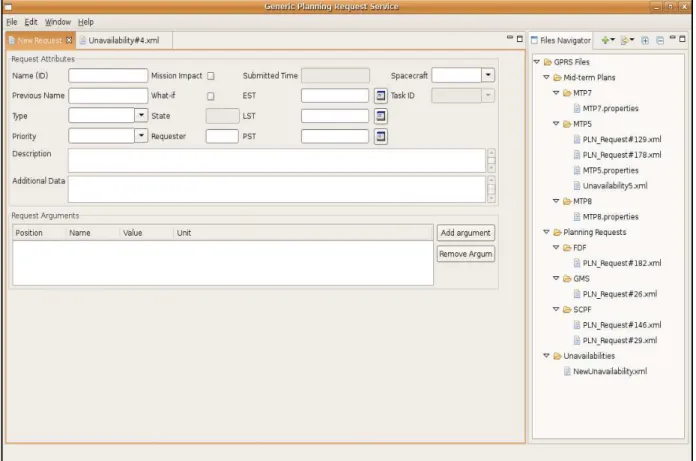Collapse the Unavailabilities tree node
Screen dimensions: 696x461
click(x=546, y=356)
